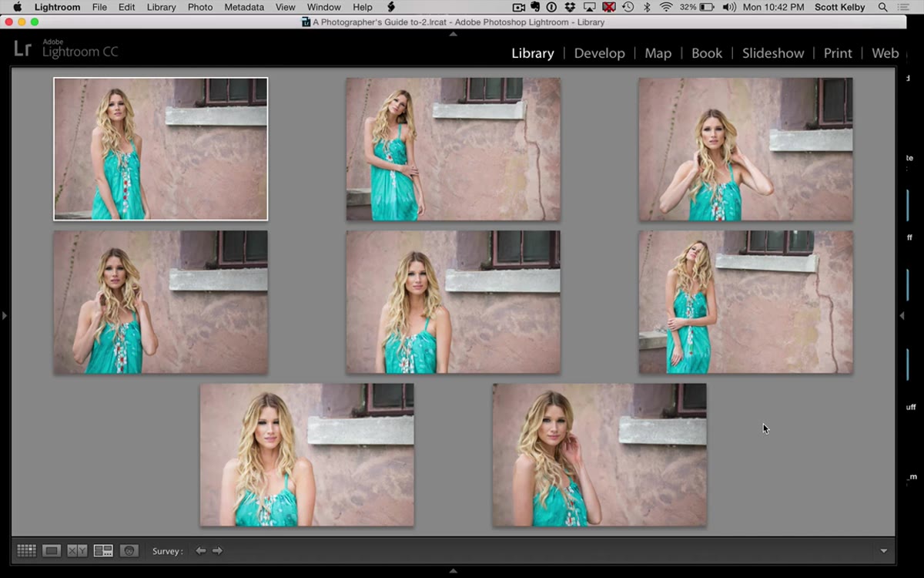Open the Evernote elephant menu bar icon
Image resolution: width=924 pixels, height=578 pixels.
[535, 7]
